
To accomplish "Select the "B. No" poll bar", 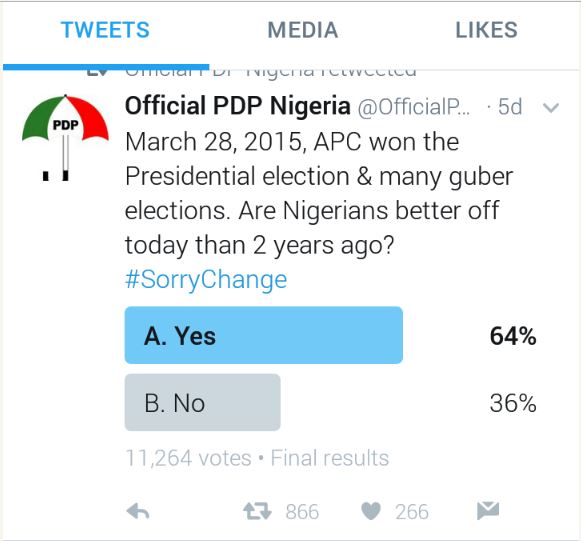I will pos(203,402).
